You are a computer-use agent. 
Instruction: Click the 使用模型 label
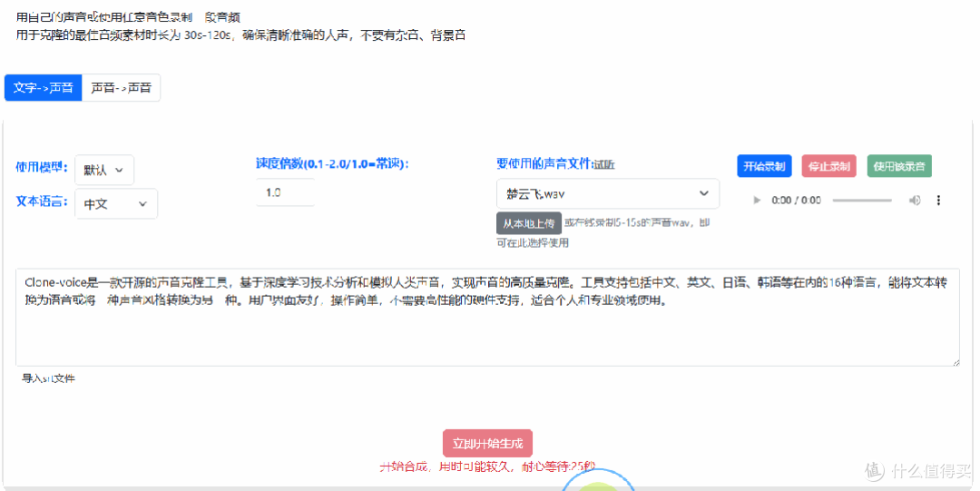point(42,168)
